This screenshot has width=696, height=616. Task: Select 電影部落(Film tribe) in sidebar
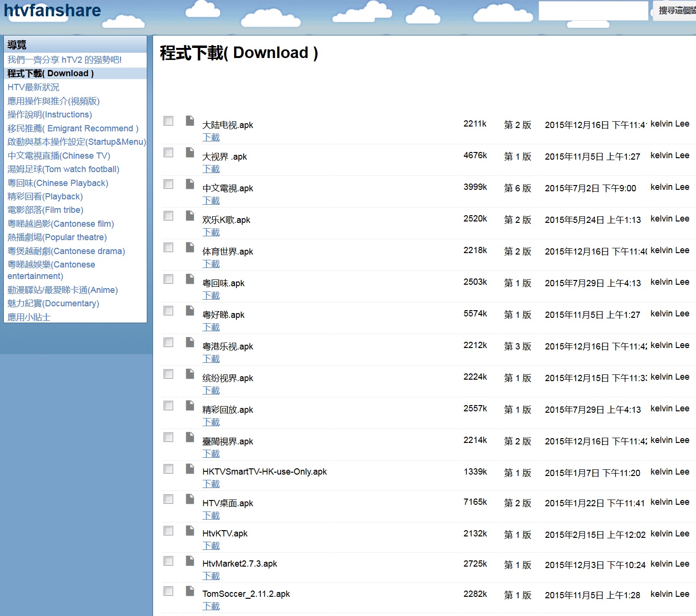[x=46, y=210]
